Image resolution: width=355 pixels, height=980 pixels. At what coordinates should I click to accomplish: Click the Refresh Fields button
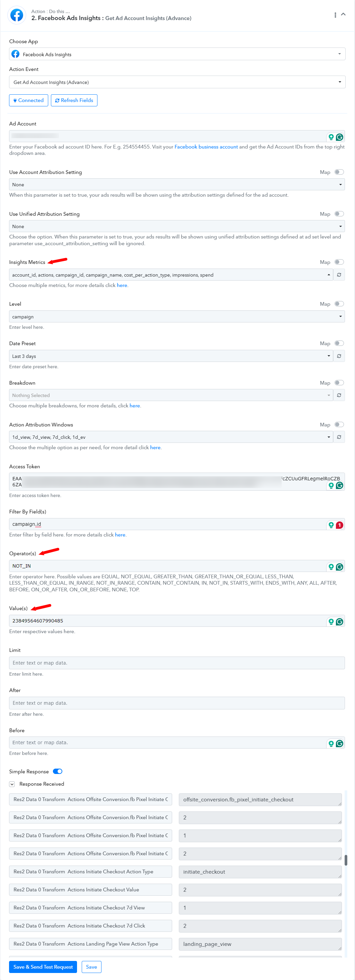(74, 100)
